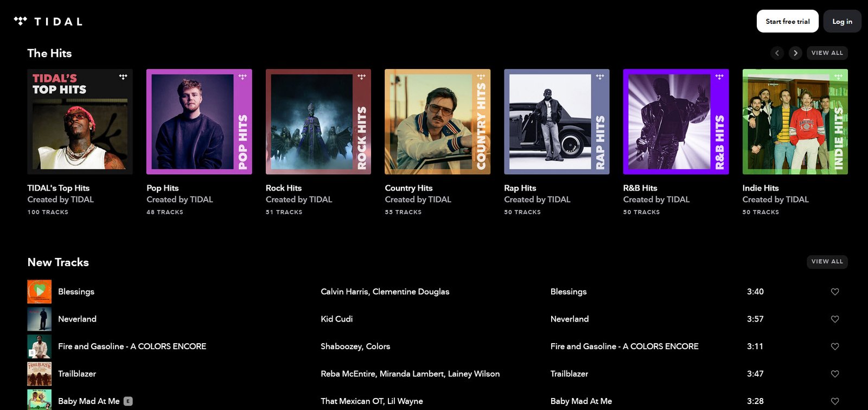
Task: Open artist Shaboozey, Colors
Action: point(355,346)
